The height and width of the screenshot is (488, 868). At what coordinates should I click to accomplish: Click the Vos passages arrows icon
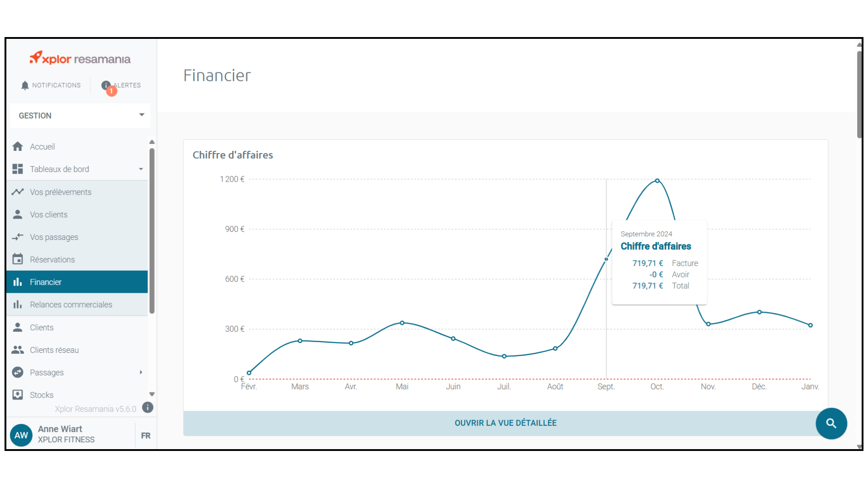point(18,237)
